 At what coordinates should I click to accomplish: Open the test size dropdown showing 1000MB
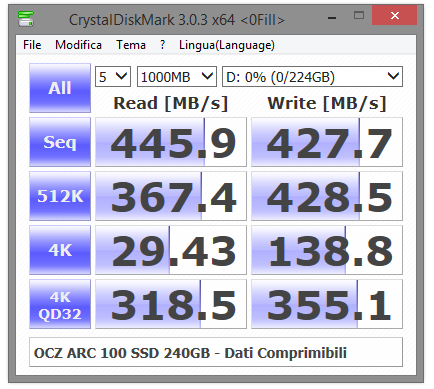click(177, 77)
